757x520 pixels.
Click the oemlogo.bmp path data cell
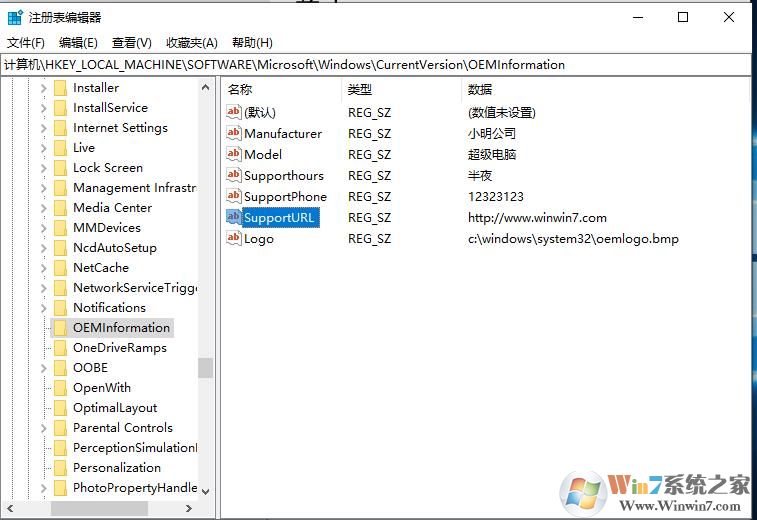pos(573,239)
